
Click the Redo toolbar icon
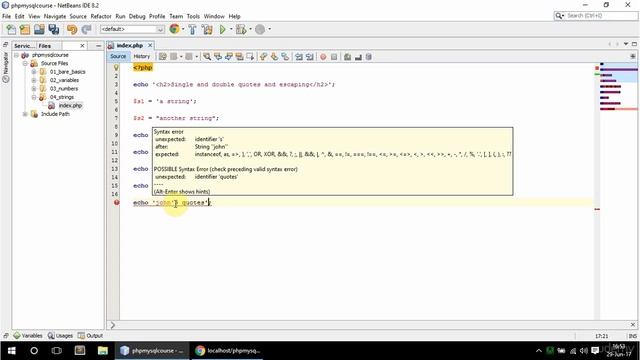[x=86, y=29]
